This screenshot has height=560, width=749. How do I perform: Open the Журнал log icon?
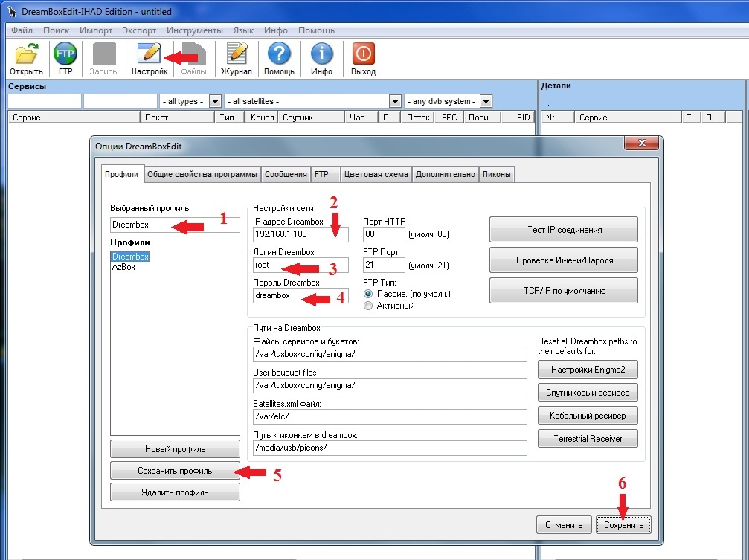coord(236,53)
